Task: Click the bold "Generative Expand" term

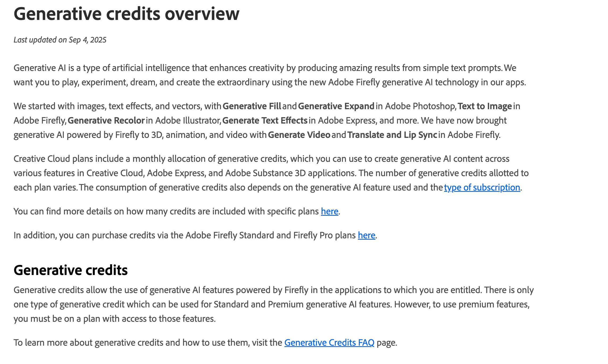Action: pos(336,106)
